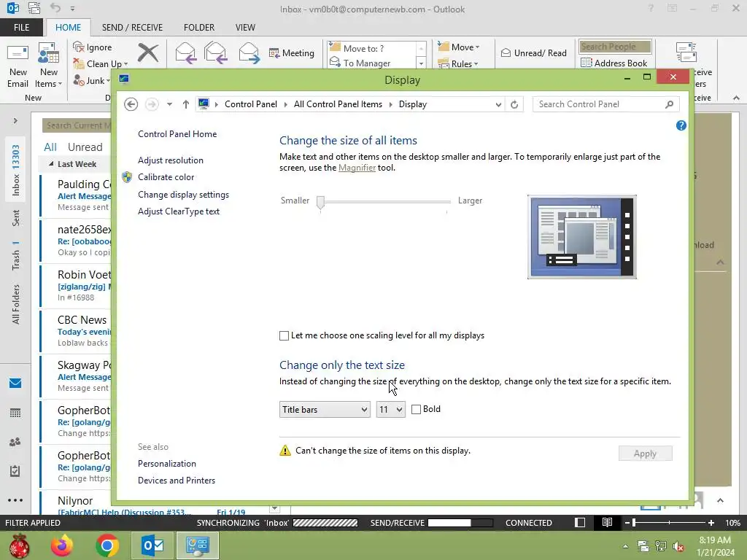Expand the Outlook folder pane

[15, 120]
